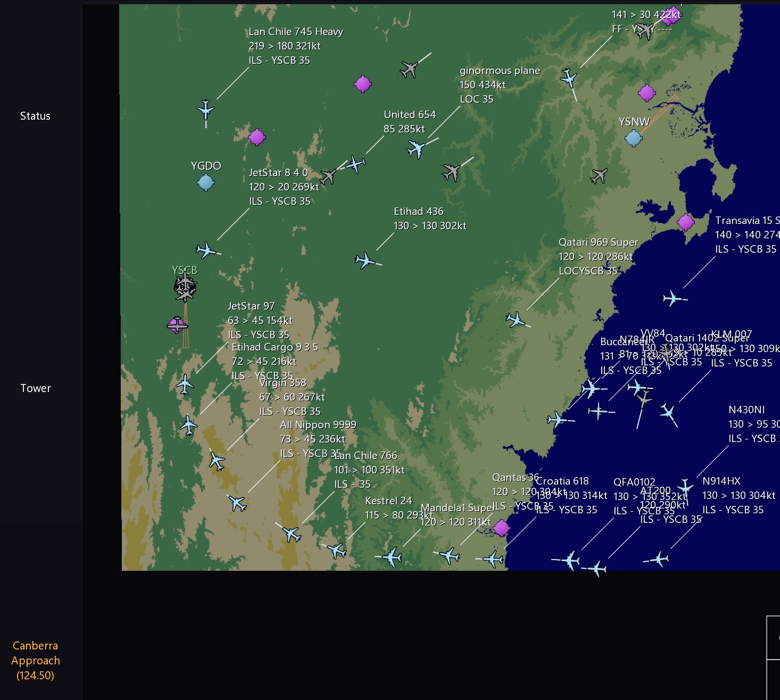The width and height of the screenshot is (780, 700).
Task: Select the Etihad 436 label text
Action: [x=430, y=219]
